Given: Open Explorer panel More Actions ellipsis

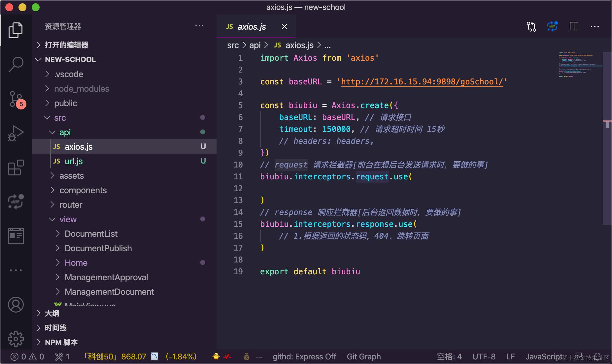Looking at the screenshot, I should pyautogui.click(x=199, y=26).
